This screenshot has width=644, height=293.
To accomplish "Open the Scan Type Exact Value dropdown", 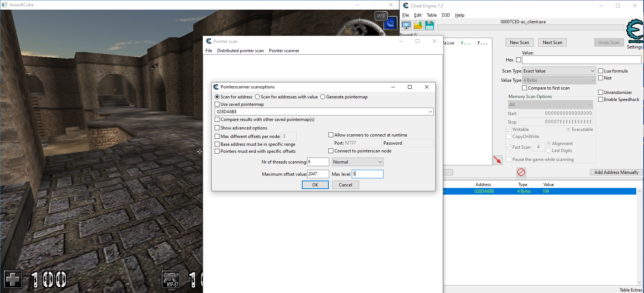I will click(x=559, y=71).
